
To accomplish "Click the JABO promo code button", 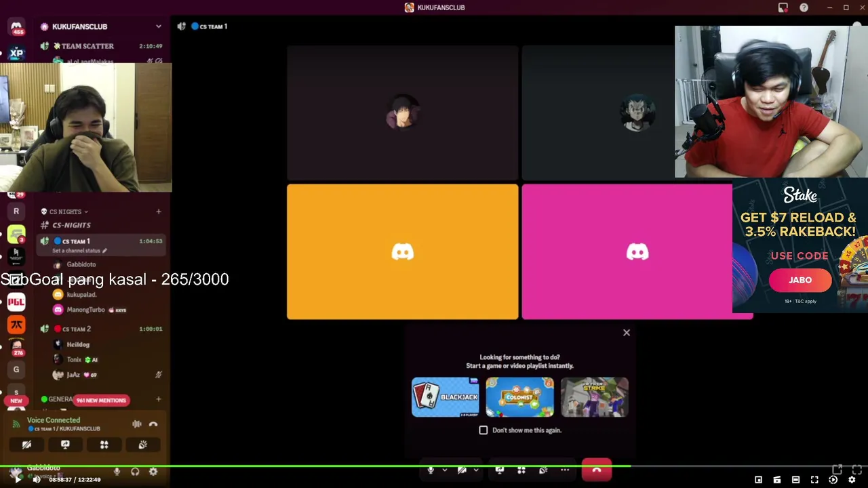I will pyautogui.click(x=800, y=280).
